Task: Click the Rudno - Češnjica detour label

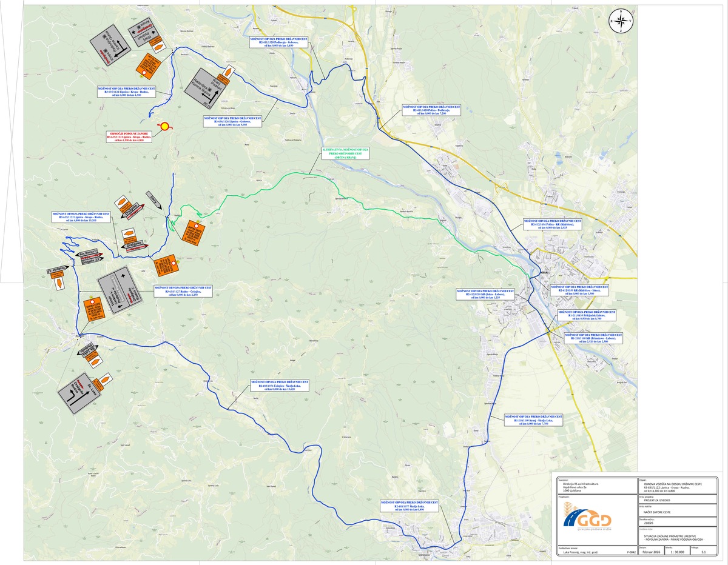Action: click(x=183, y=290)
